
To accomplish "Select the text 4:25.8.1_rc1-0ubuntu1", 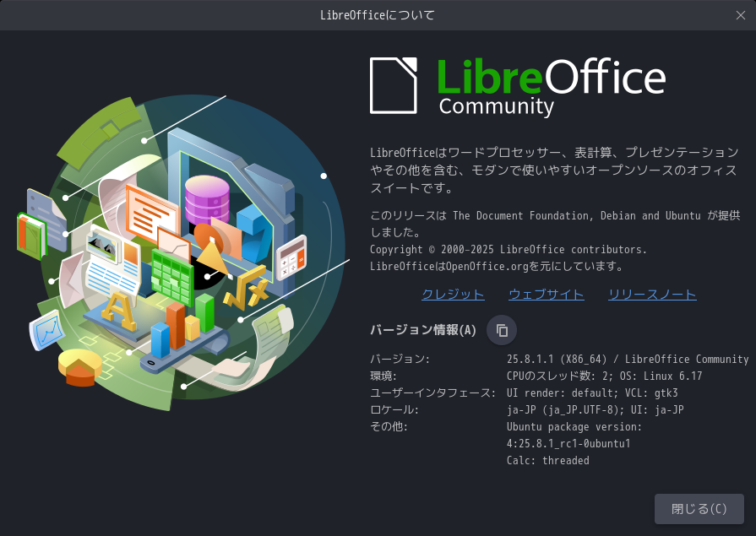I will (568, 443).
